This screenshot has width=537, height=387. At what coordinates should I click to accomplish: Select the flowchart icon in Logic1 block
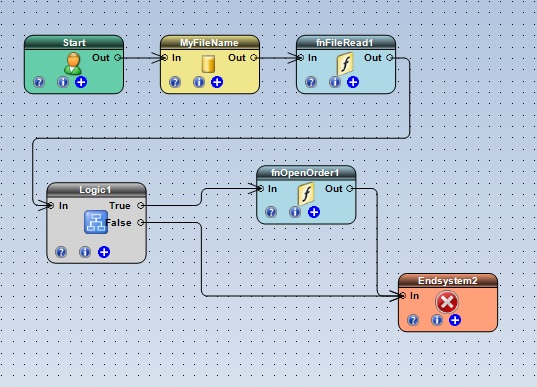tap(96, 222)
